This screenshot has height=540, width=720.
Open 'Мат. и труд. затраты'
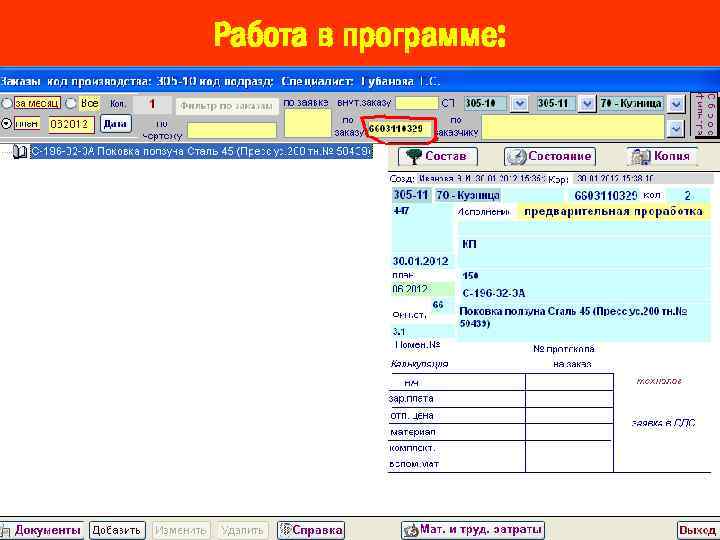[472, 530]
